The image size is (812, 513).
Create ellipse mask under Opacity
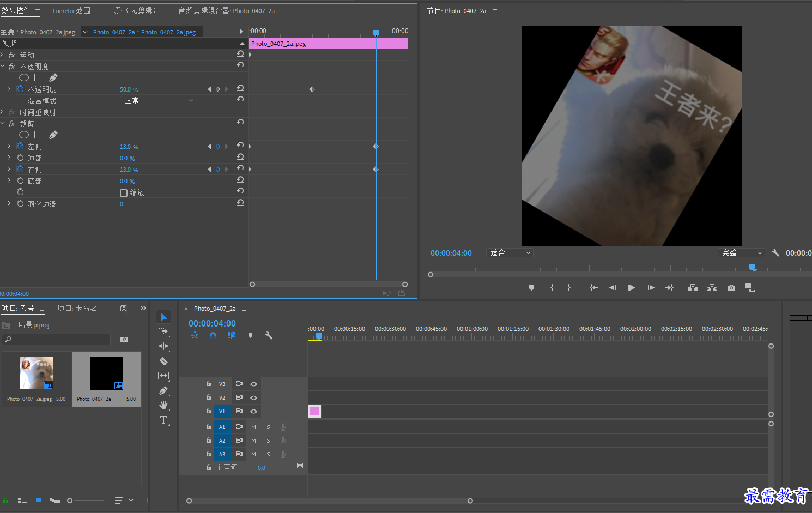tap(24, 77)
